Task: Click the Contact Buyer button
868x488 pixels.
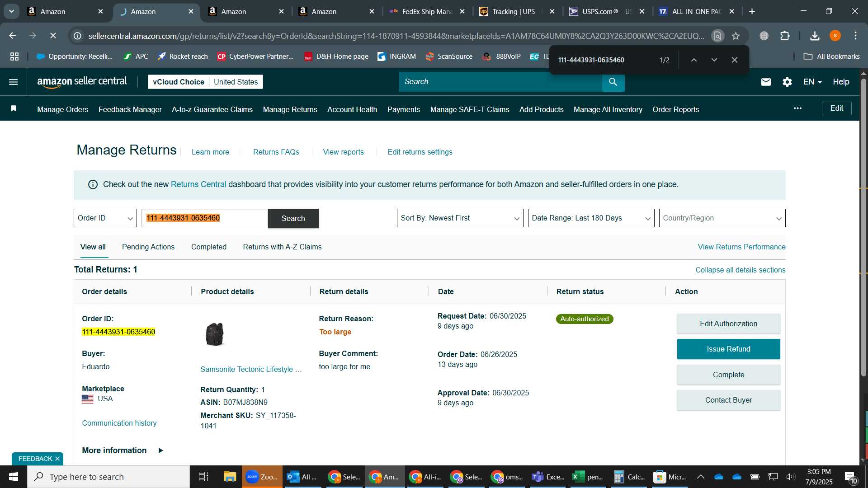Action: (728, 400)
